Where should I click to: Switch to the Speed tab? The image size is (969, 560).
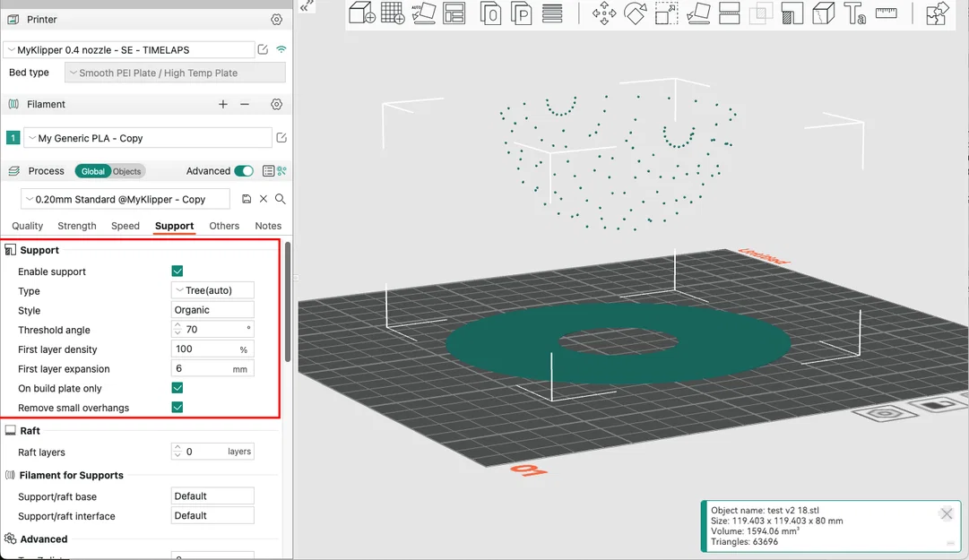tap(125, 226)
